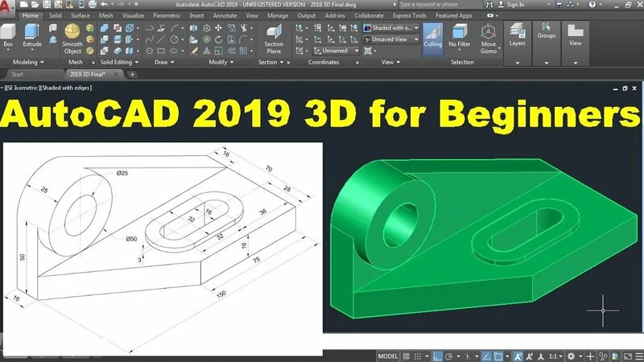The width and height of the screenshot is (644, 362).
Task: Toggle Clean Screen in status bar
Action: [x=628, y=356]
